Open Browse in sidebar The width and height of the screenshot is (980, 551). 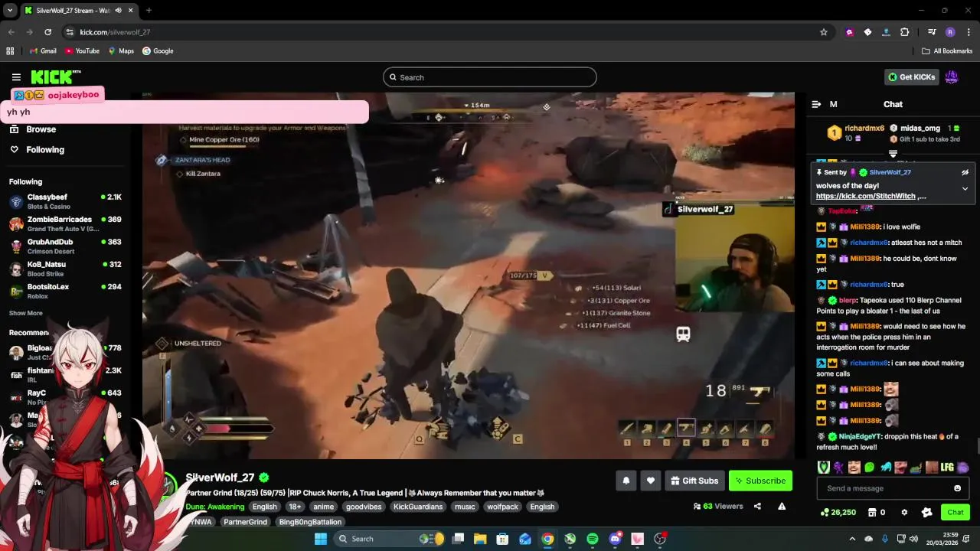pyautogui.click(x=41, y=129)
